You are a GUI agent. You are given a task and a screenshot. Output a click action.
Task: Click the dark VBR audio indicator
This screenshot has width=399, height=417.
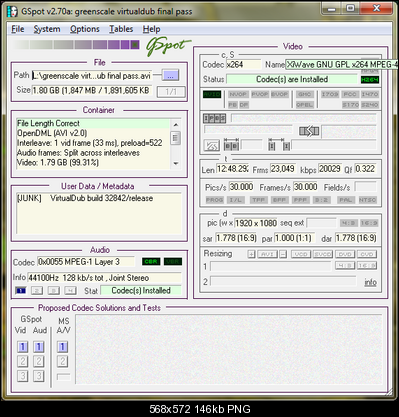(173, 262)
